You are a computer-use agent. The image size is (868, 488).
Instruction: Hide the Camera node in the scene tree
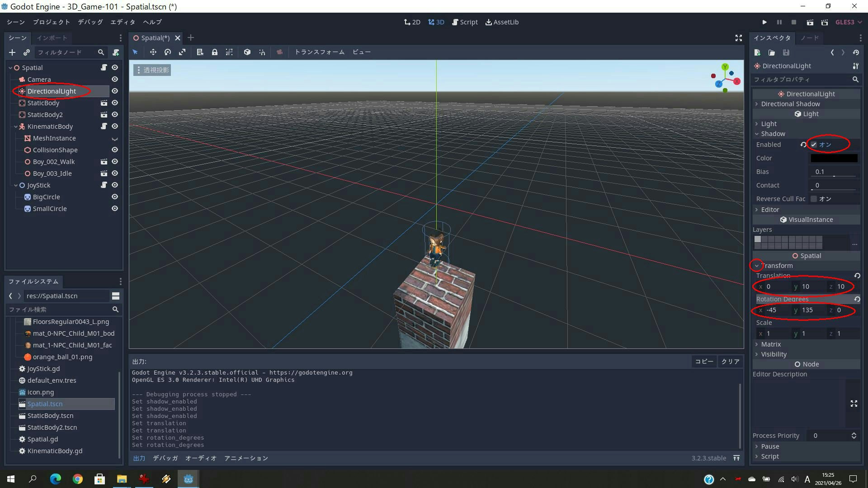[x=114, y=79]
